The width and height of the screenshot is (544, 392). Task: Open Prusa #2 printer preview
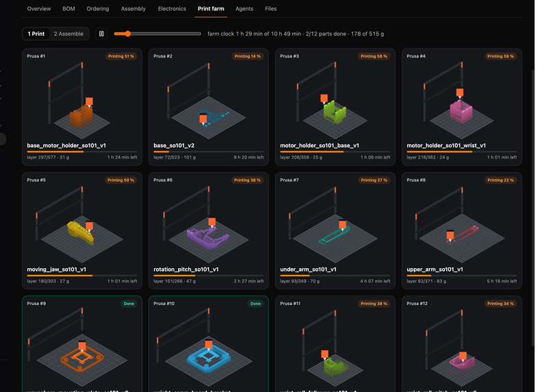coord(209,99)
